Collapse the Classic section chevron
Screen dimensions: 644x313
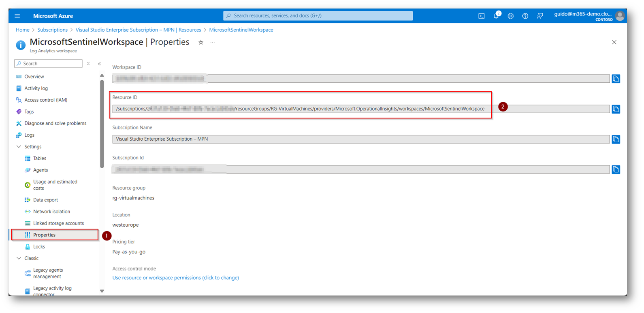pyautogui.click(x=19, y=258)
